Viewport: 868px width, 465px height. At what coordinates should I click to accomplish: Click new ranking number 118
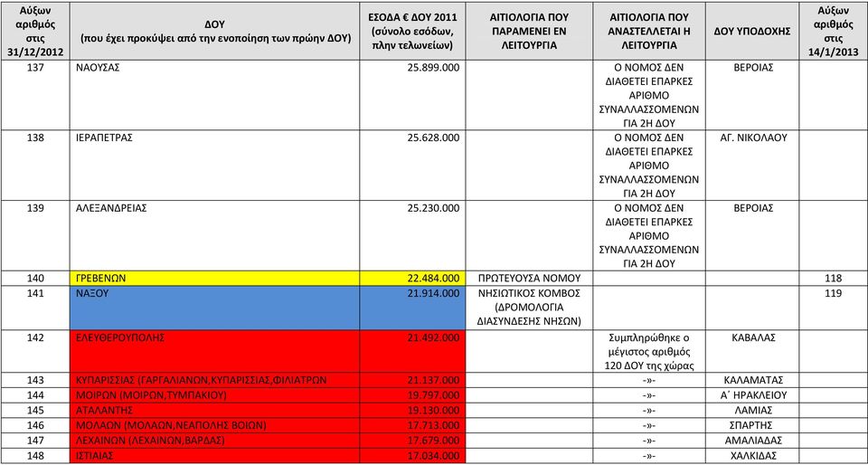[833, 279]
